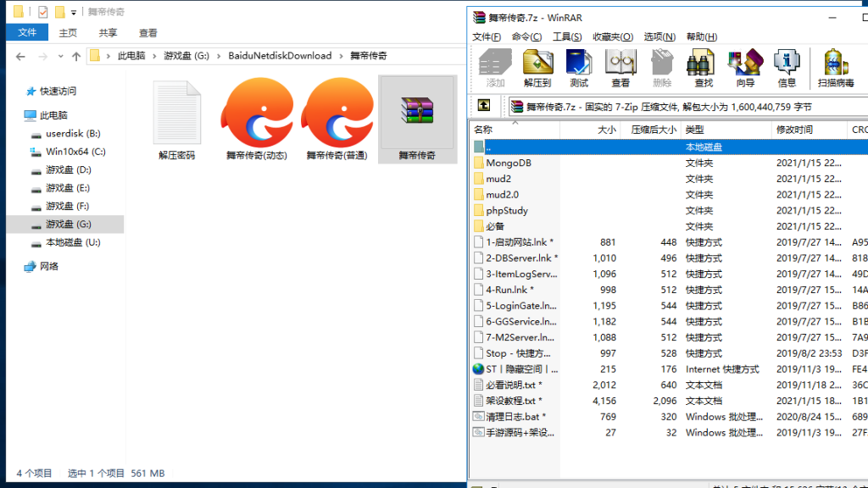The image size is (868, 488).
Task: Click the Explorer forward arrow
Action: pos(42,57)
